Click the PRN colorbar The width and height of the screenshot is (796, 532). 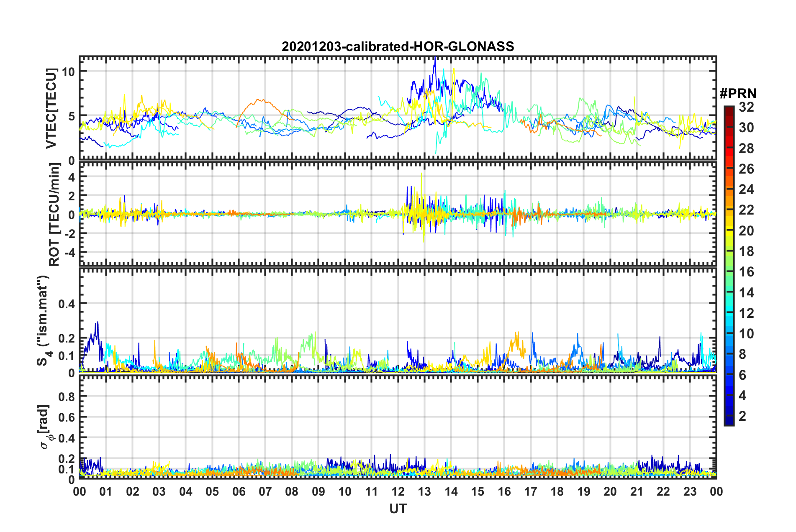(729, 266)
